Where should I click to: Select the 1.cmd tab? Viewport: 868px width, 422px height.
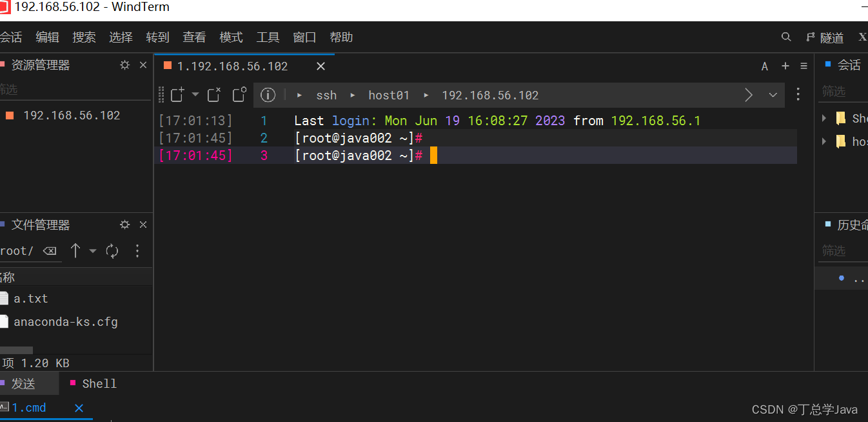(29, 408)
